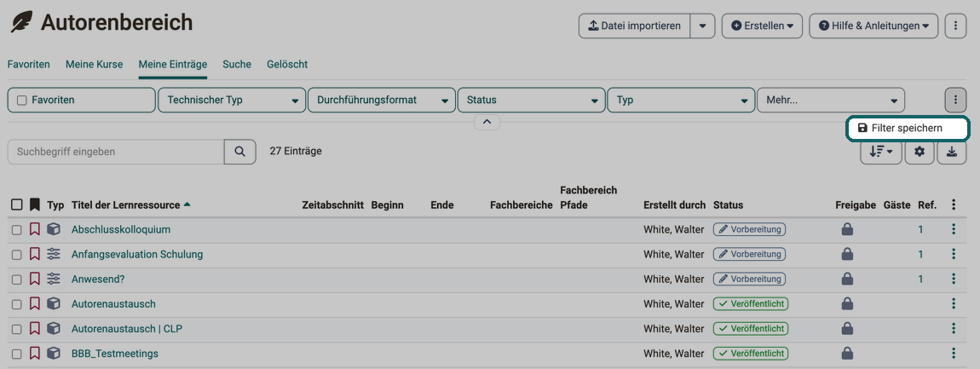Click lock icon in BBB_Testmeetings row
The height and width of the screenshot is (369, 980).
coord(847,354)
